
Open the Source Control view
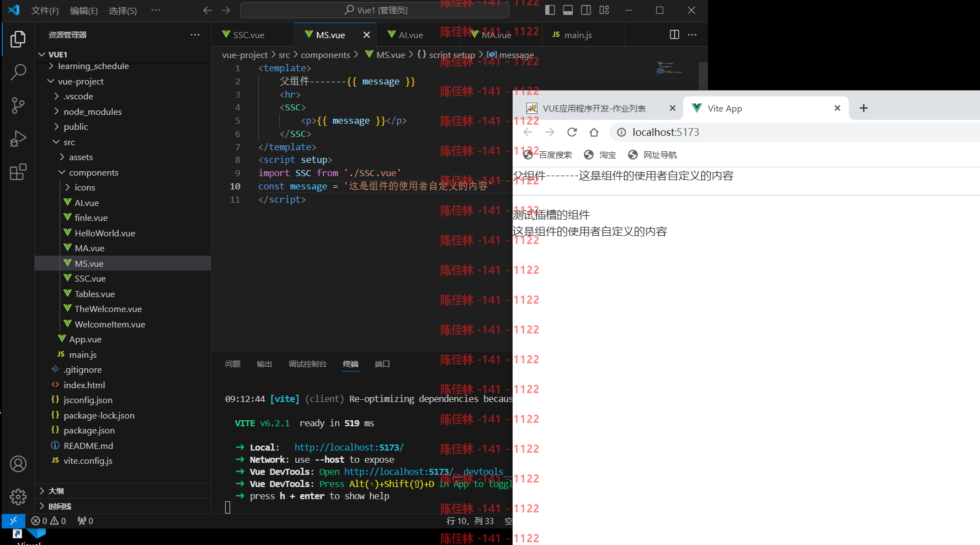tap(18, 105)
